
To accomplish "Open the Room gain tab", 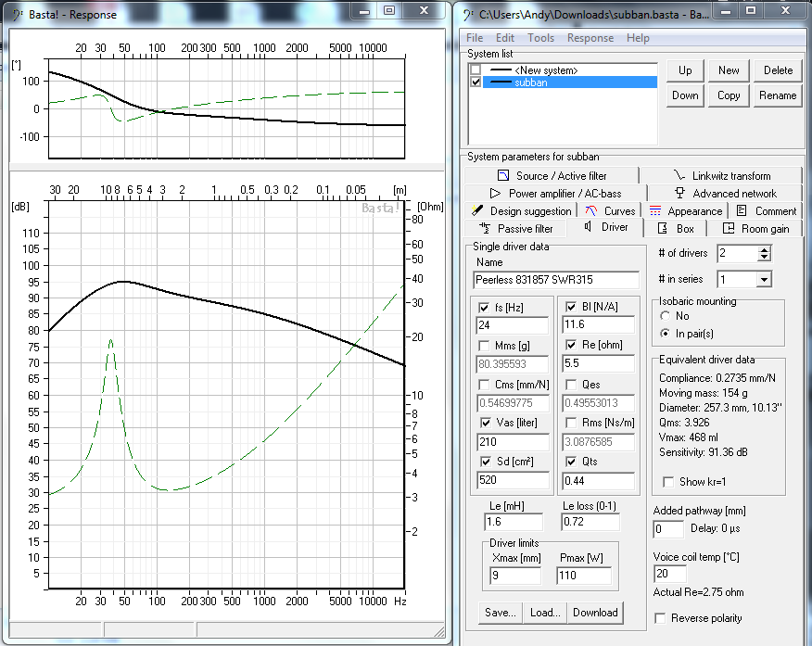I will click(x=755, y=228).
